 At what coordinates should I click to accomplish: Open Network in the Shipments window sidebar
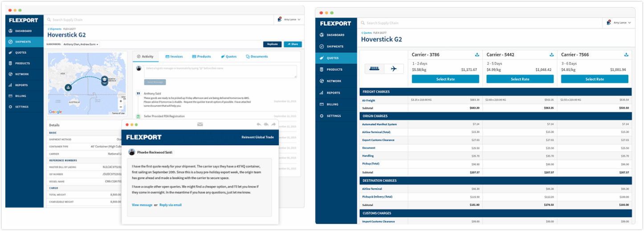24,74
